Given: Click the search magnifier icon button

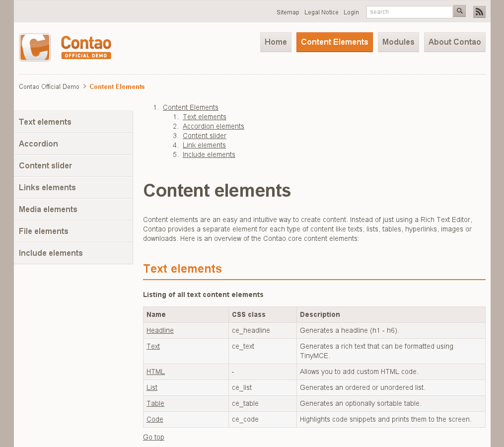Looking at the screenshot, I should [459, 11].
